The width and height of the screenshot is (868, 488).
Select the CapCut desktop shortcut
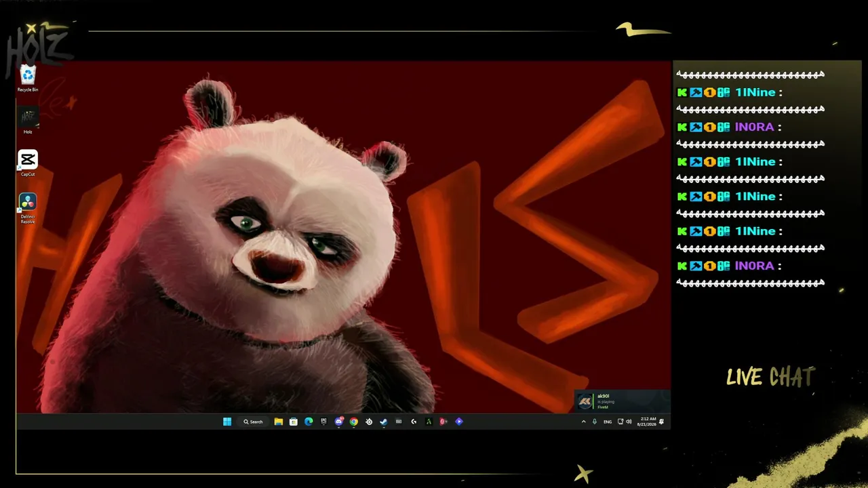pyautogui.click(x=28, y=163)
